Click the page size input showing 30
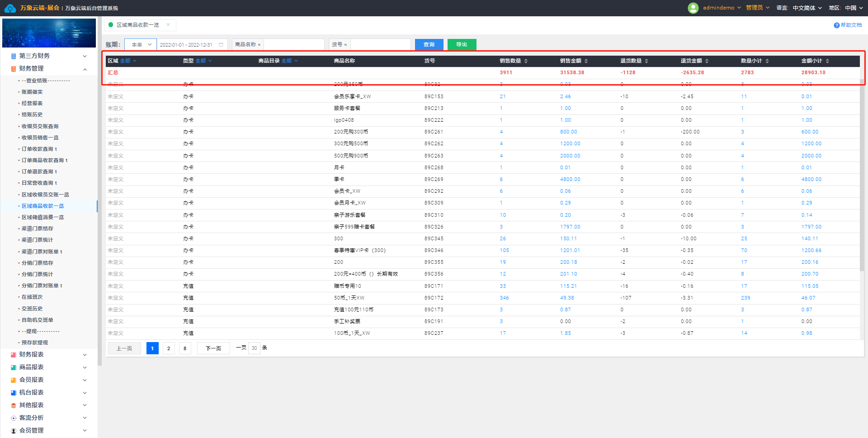 coord(255,348)
